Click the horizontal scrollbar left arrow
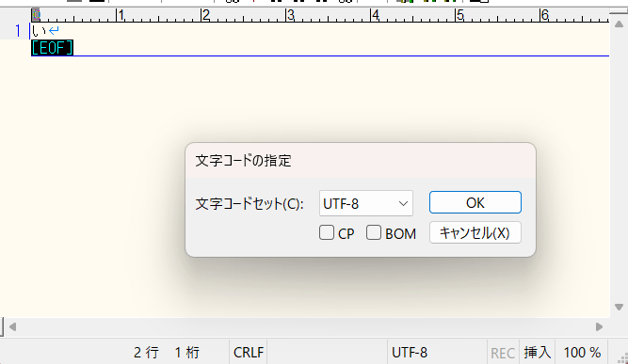Image resolution: width=628 pixels, height=364 pixels. point(12,326)
